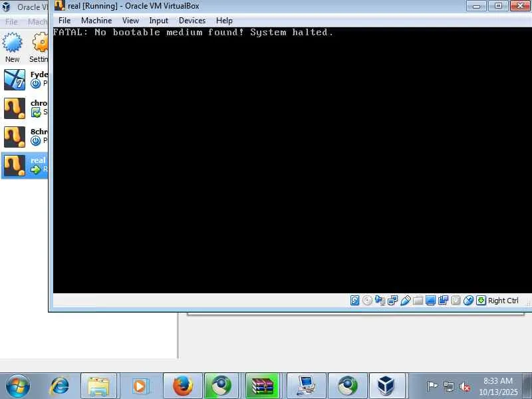Minimize the real VM window
The height and width of the screenshot is (399, 532).
point(476,6)
